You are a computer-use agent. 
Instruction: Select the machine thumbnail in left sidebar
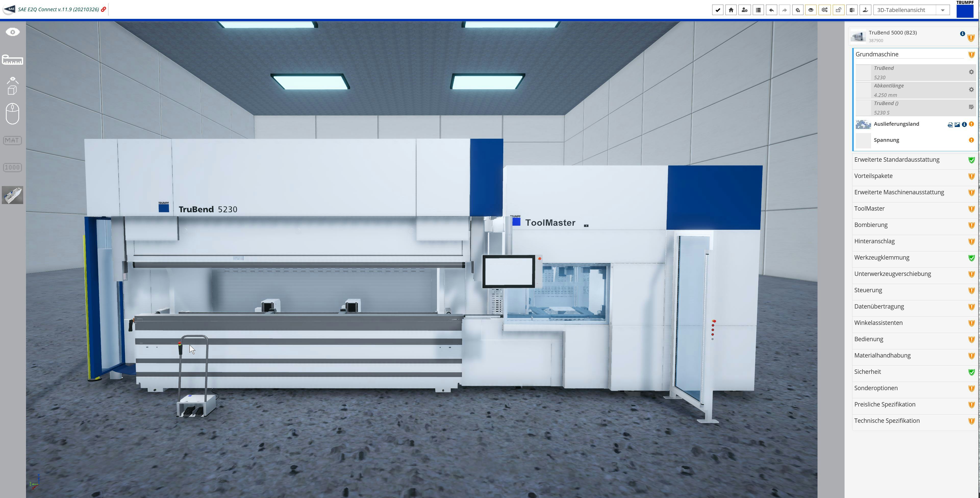tap(12, 195)
